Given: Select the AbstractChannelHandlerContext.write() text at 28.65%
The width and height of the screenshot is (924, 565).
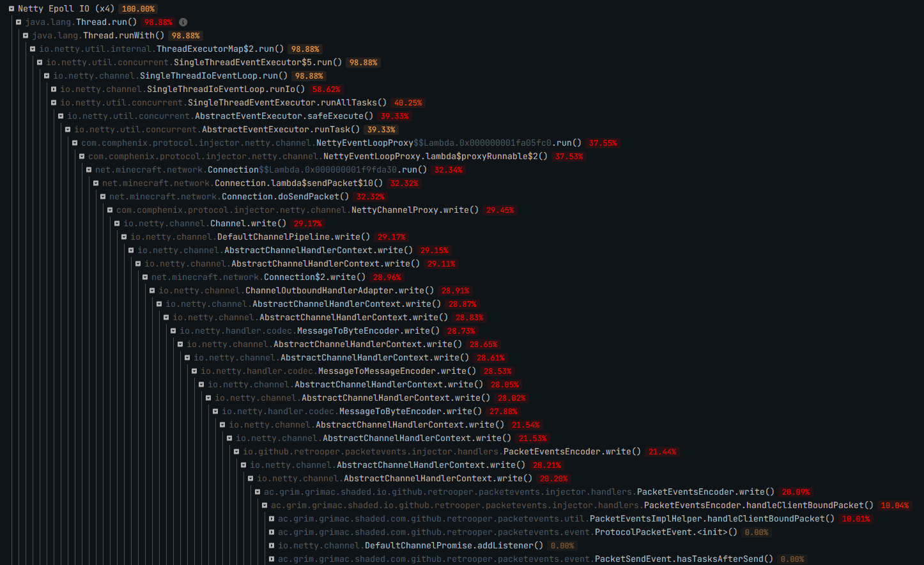Looking at the screenshot, I should 367,344.
